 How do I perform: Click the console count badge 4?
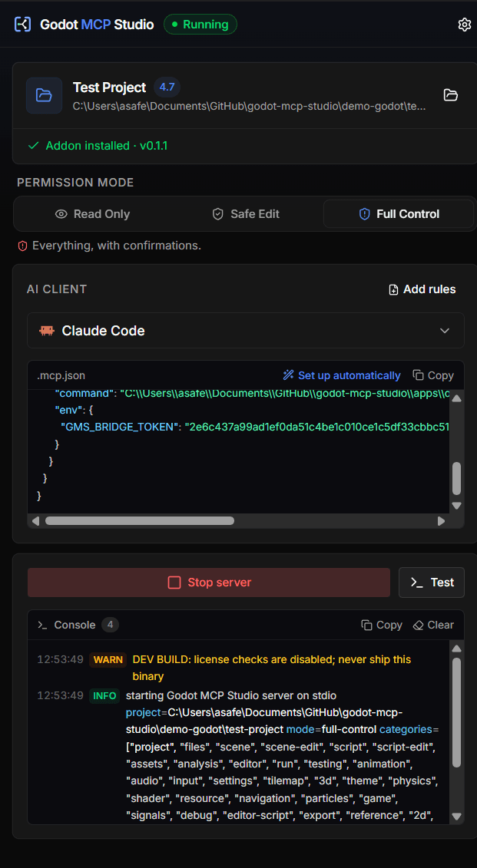[x=111, y=625]
